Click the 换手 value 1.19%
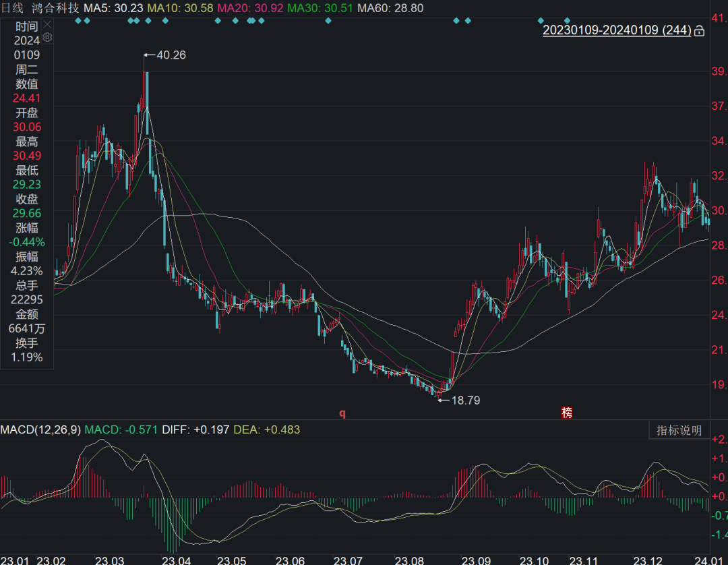This screenshot has width=728, height=565. click(x=27, y=357)
